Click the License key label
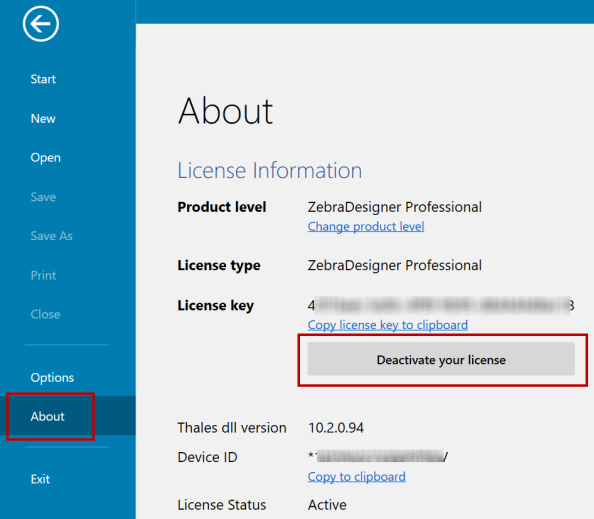Viewport: 594px width, 519px height. (216, 306)
